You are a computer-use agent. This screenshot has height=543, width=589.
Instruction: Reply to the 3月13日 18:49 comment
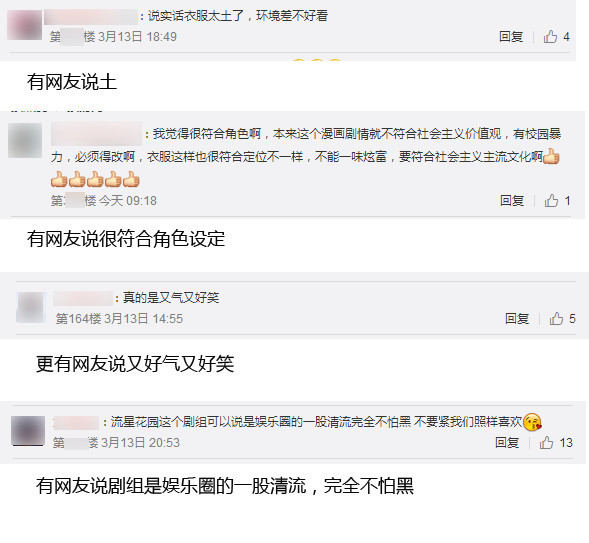click(511, 37)
